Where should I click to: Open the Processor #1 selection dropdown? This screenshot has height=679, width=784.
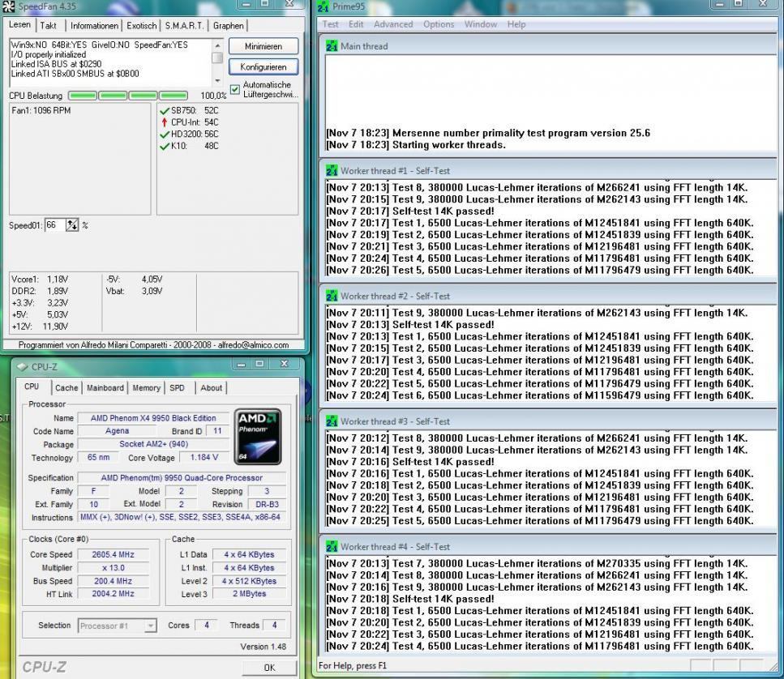[150, 626]
